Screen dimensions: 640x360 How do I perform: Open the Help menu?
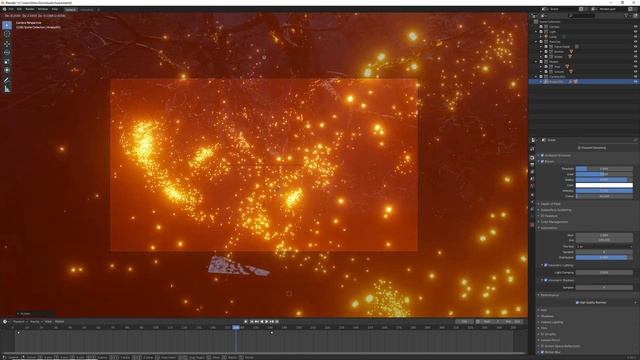click(x=55, y=9)
